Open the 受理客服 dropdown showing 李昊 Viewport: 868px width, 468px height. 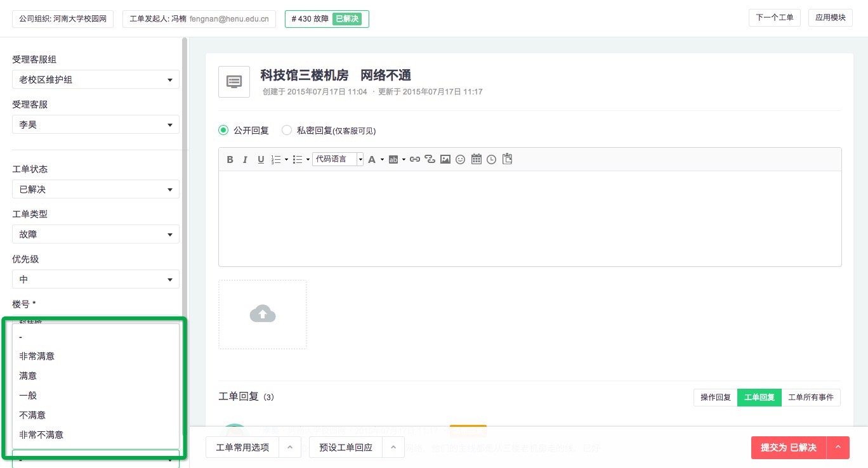96,124
